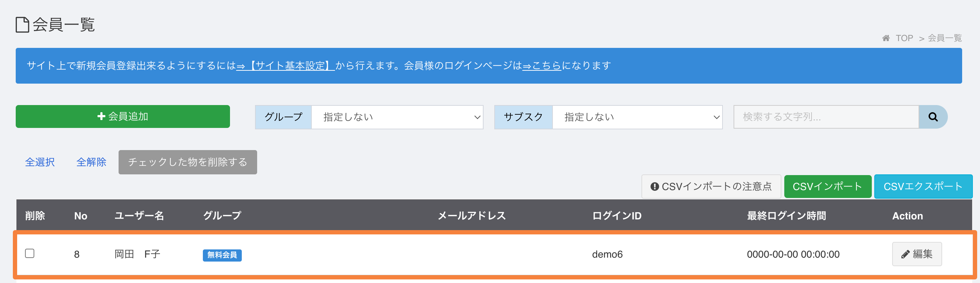
Task: Click the home icon in breadcrumb
Action: [886, 38]
